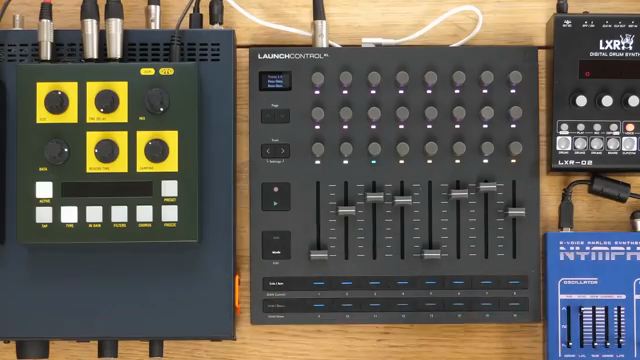Select the FILTERS button
Image resolution: width=640 pixels, height=360 pixels.
[x=120, y=214]
